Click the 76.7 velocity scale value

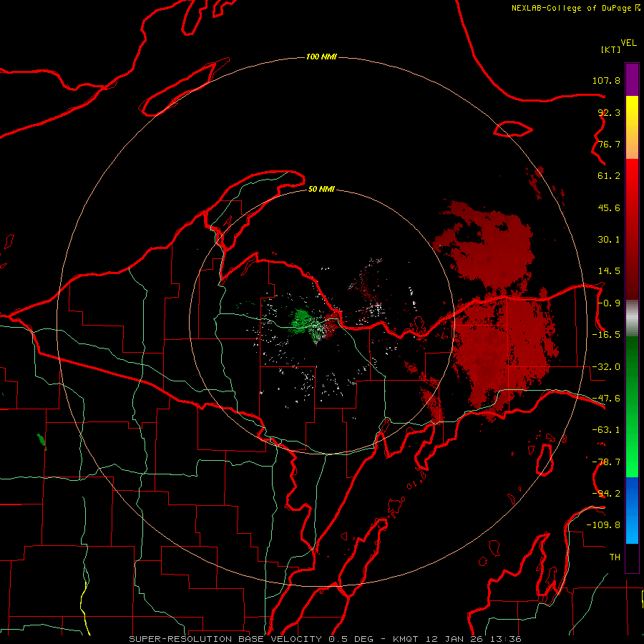[609, 144]
